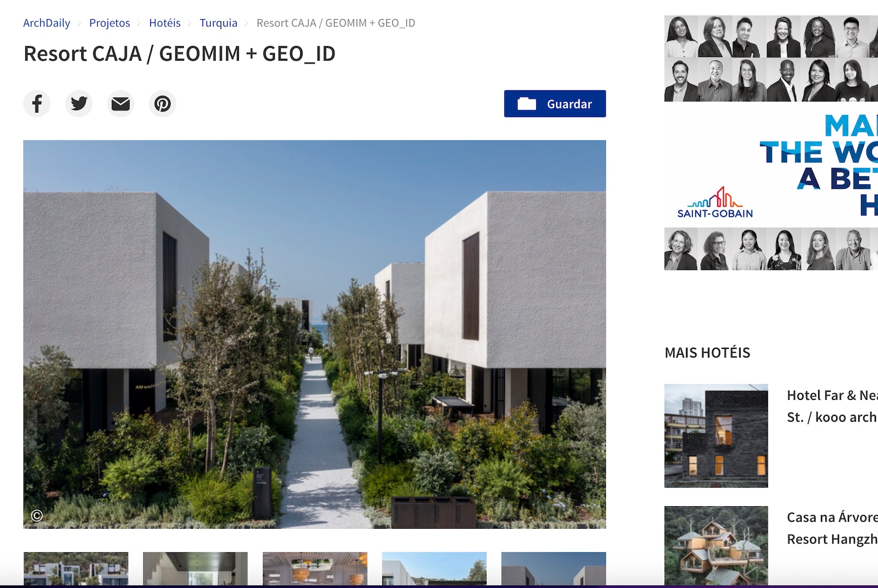Open the main Resort CAJA photo
Screen dimensions: 878x588
coord(314,335)
